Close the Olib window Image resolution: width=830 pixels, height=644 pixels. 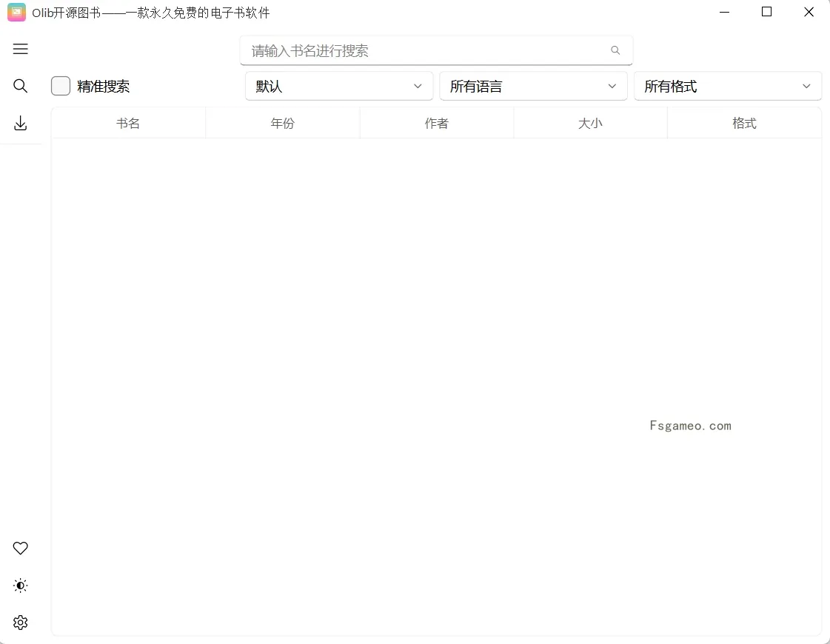[x=809, y=12]
